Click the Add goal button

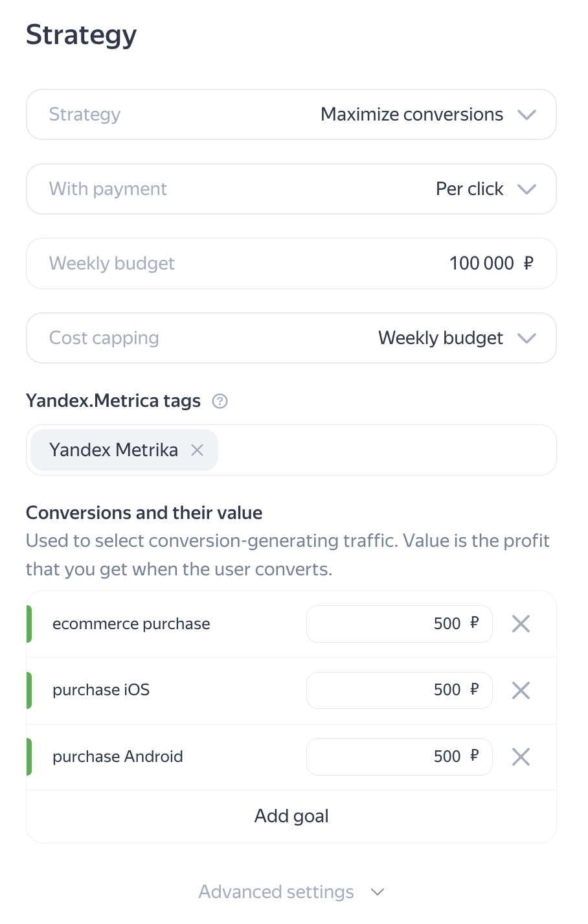tap(291, 816)
